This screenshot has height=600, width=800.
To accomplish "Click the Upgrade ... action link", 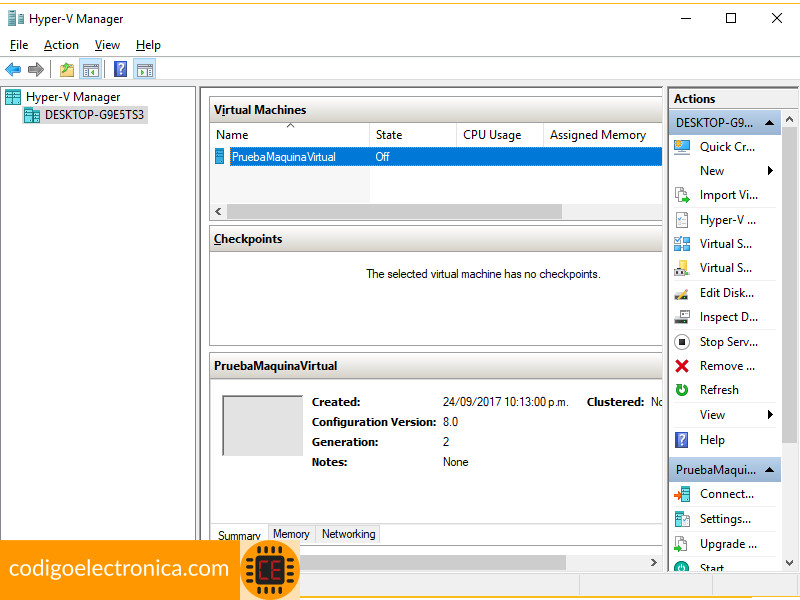I will [x=728, y=544].
